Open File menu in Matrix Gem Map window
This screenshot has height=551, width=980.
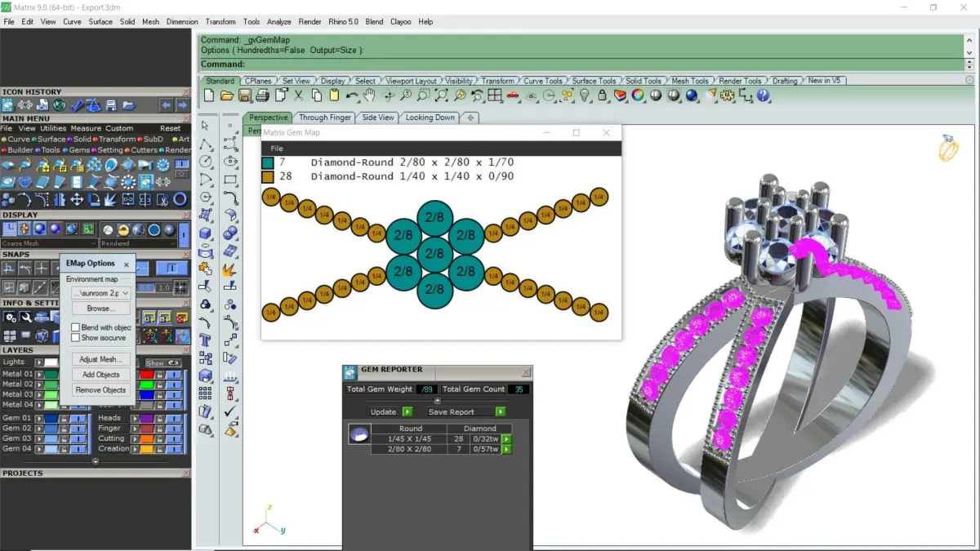pyautogui.click(x=277, y=149)
